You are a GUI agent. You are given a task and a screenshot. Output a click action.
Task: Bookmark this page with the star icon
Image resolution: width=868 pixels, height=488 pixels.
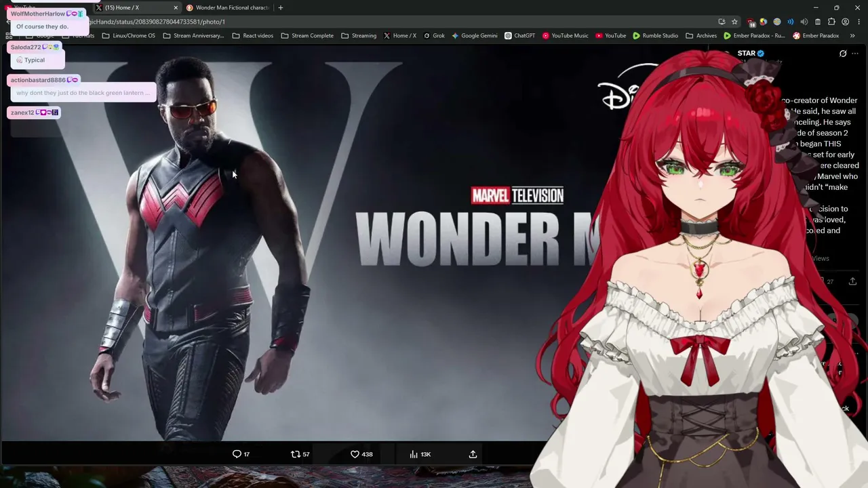(734, 22)
